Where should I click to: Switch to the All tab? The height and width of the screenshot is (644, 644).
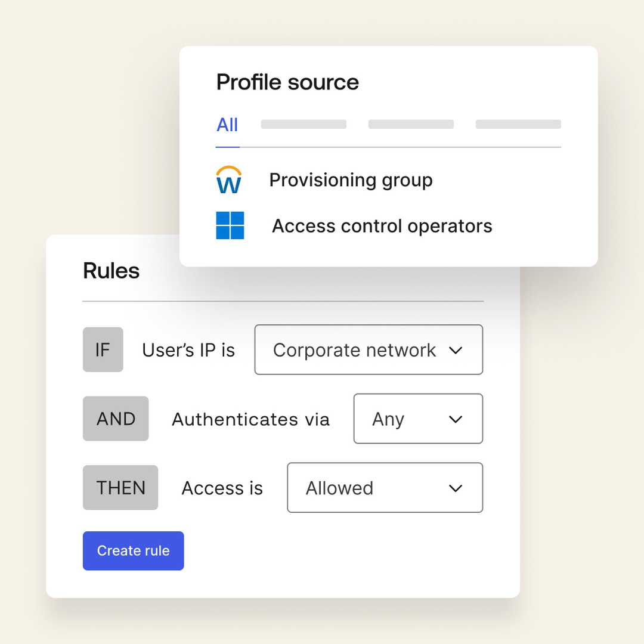click(227, 125)
